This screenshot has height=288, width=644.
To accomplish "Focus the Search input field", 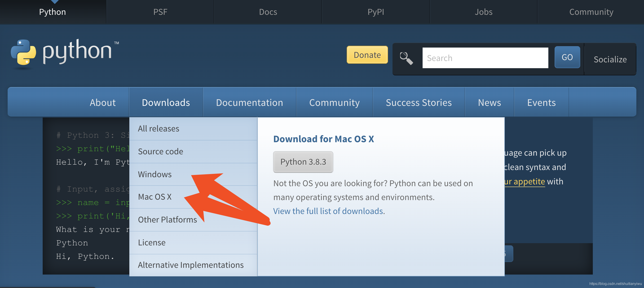I will (485, 58).
